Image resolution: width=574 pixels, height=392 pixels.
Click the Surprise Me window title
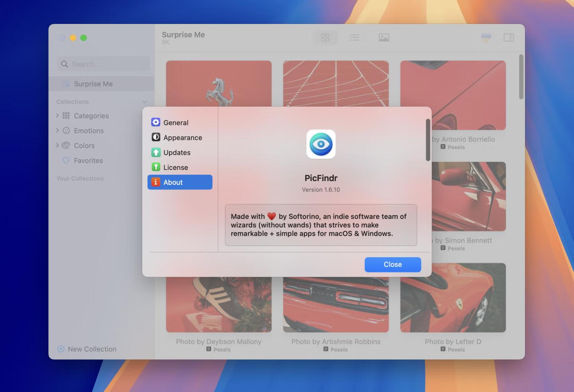coord(183,35)
